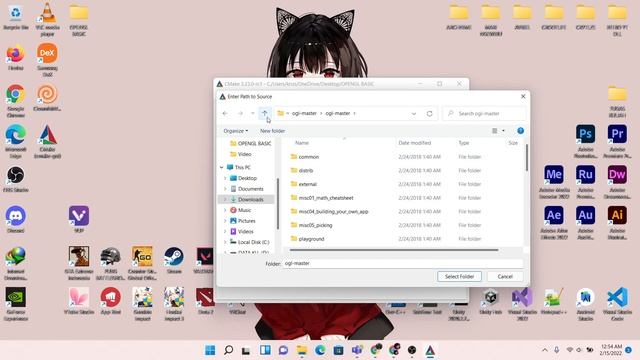Select the Android Studio desktop shortcut
The width and height of the screenshot is (640, 360).
click(585, 304)
